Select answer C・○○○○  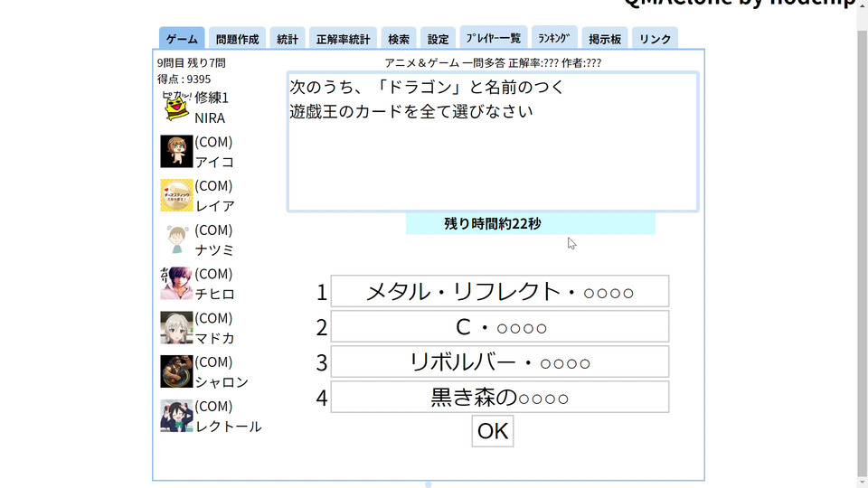click(x=500, y=326)
